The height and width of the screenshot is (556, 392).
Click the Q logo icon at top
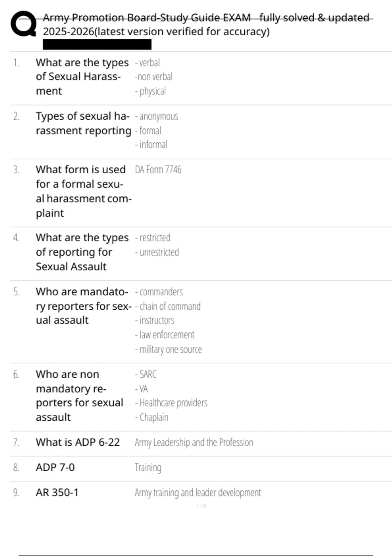[x=24, y=24]
